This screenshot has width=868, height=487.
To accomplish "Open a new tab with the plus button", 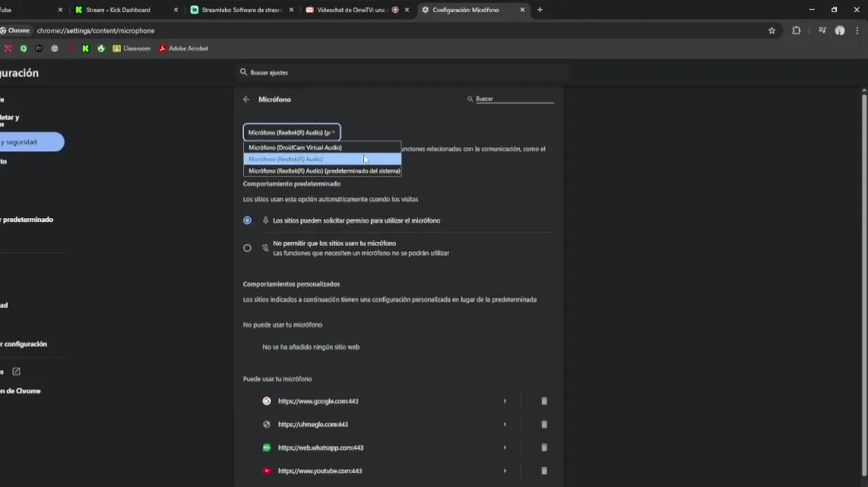I will click(x=539, y=10).
